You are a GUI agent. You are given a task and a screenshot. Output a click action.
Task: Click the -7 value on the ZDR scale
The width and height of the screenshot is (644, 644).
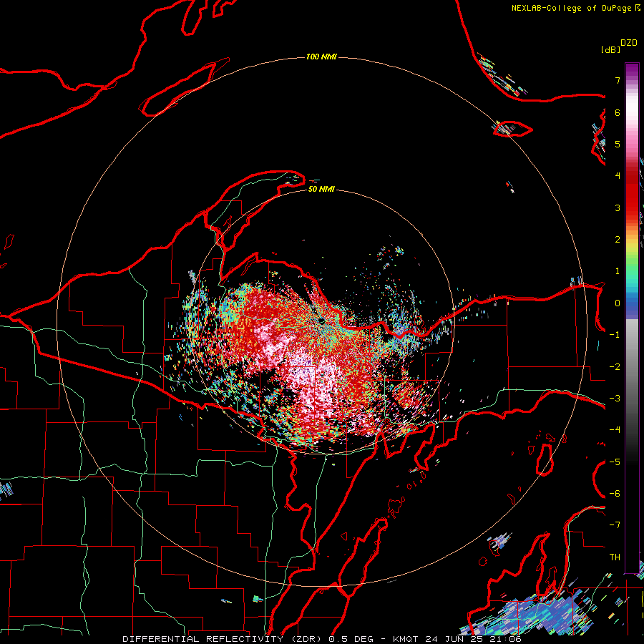(615, 525)
